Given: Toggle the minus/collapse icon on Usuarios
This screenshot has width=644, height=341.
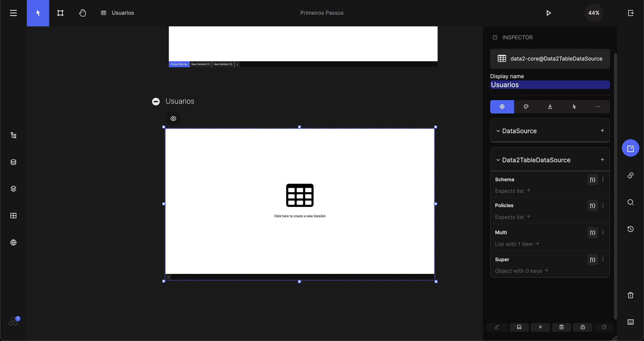Looking at the screenshot, I should pyautogui.click(x=156, y=101).
